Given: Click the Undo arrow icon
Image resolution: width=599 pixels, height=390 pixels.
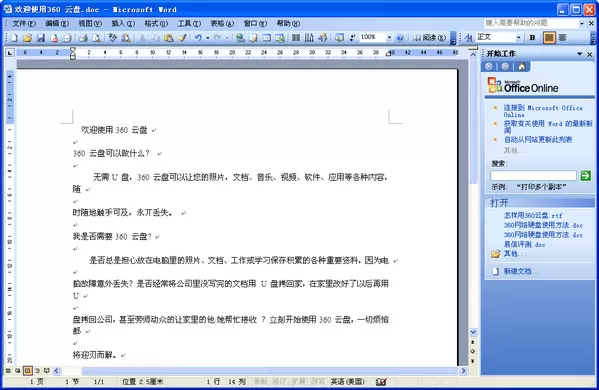Looking at the screenshot, I should pyautogui.click(x=198, y=38).
